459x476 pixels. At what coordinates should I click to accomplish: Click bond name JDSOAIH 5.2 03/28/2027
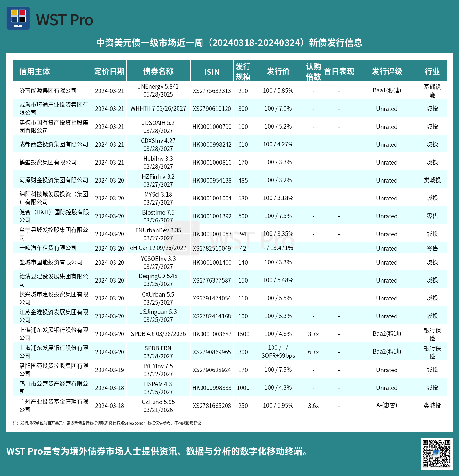click(158, 127)
